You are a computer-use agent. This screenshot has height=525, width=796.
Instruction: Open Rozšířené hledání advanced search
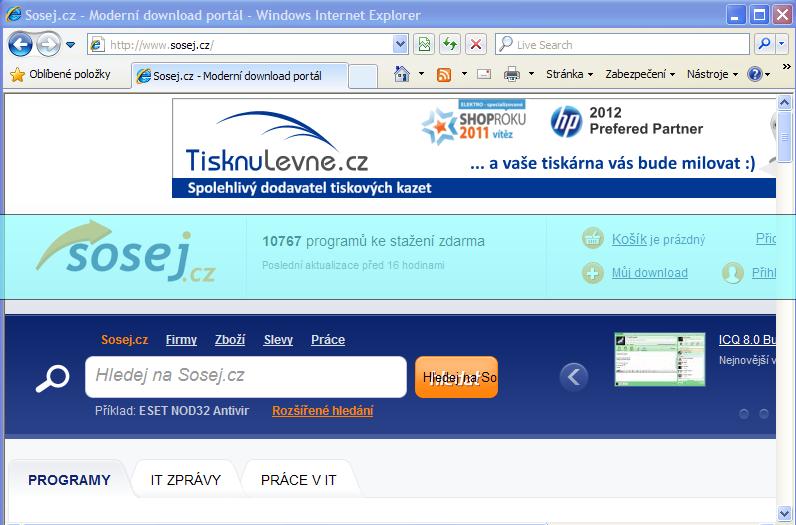click(x=322, y=411)
